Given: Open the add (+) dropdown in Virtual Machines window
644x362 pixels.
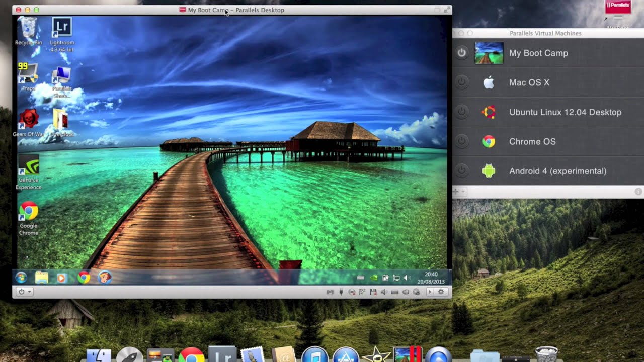Looking at the screenshot, I should (458, 192).
